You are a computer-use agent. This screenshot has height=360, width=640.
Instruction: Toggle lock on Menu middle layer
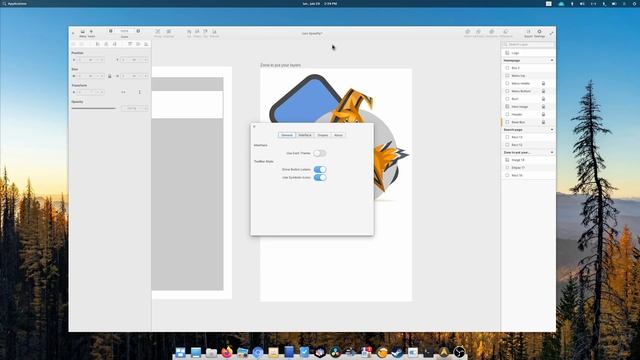coord(543,83)
